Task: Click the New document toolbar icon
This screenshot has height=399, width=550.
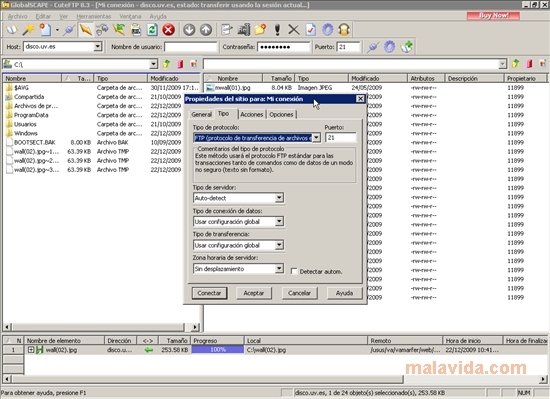Action: tap(45, 30)
